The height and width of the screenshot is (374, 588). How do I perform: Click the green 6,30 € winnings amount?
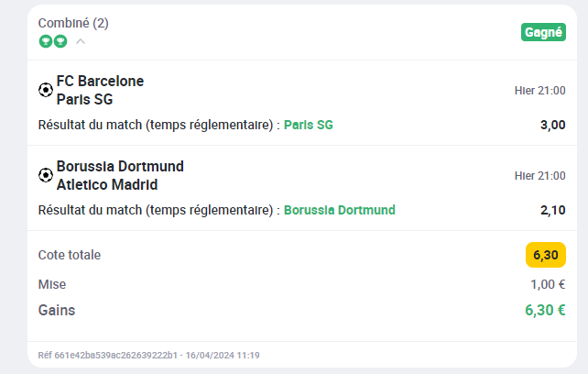[545, 310]
